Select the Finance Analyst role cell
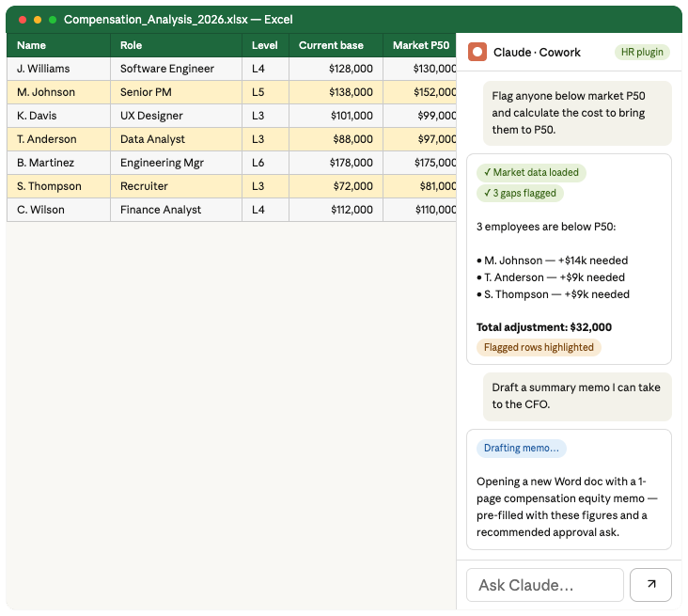688x616 pixels. tap(176, 210)
